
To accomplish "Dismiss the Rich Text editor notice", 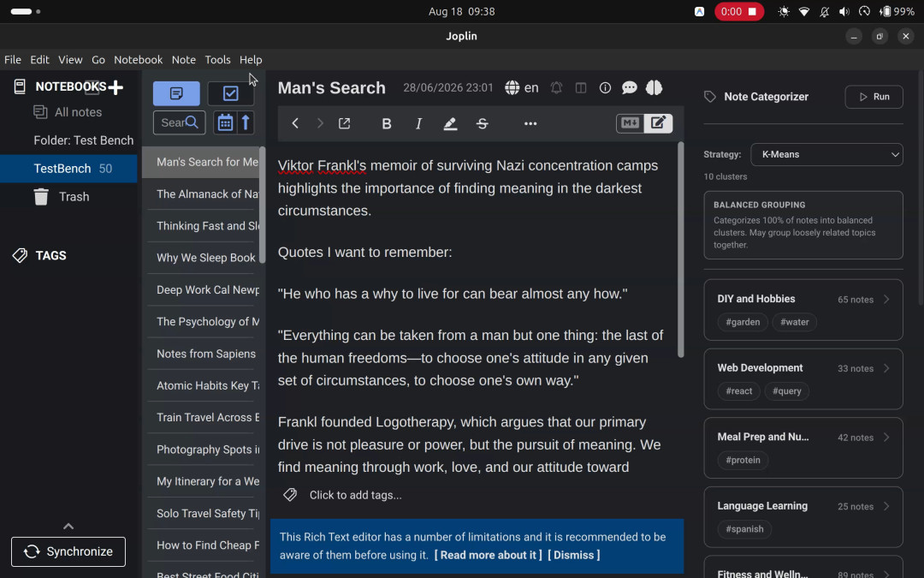I will [x=574, y=555].
